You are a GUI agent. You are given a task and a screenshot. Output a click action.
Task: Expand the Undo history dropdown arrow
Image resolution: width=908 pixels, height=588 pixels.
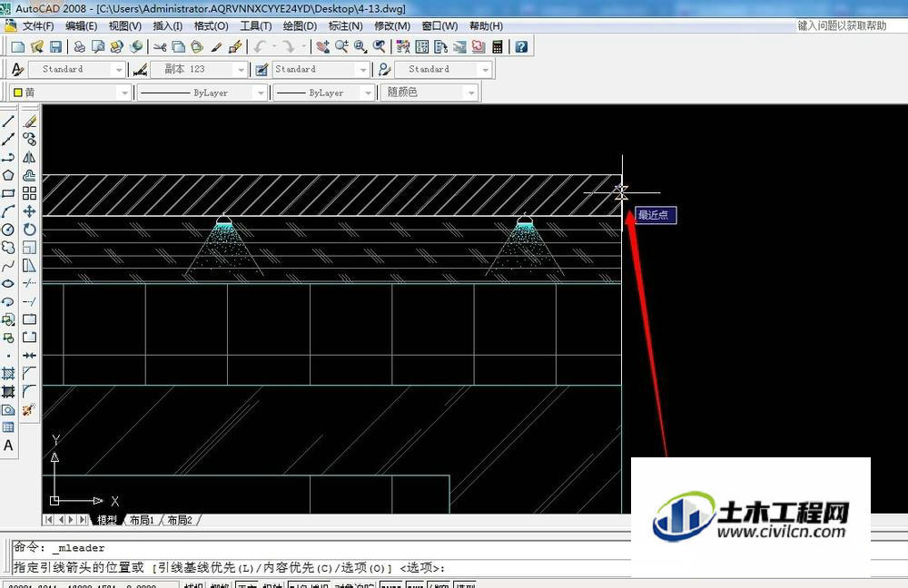273,47
